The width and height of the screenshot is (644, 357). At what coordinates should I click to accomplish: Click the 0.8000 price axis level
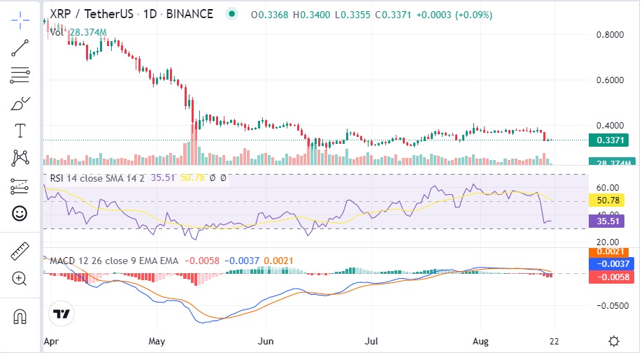[610, 34]
